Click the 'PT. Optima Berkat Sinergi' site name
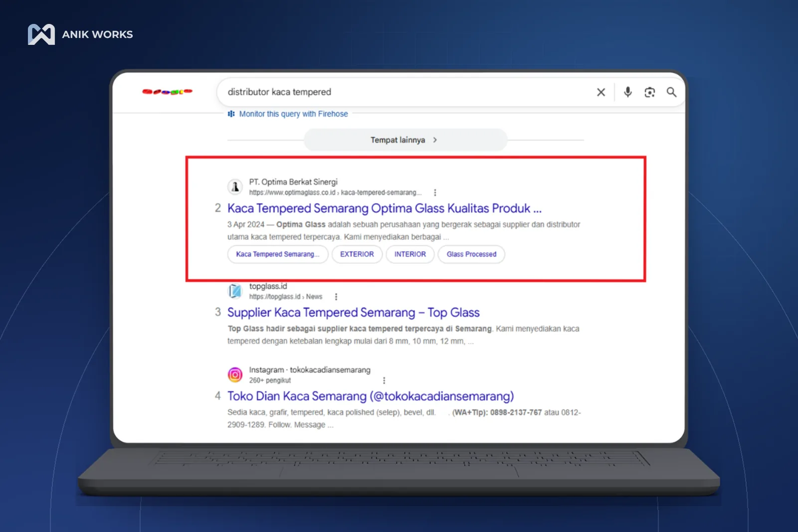 (293, 182)
